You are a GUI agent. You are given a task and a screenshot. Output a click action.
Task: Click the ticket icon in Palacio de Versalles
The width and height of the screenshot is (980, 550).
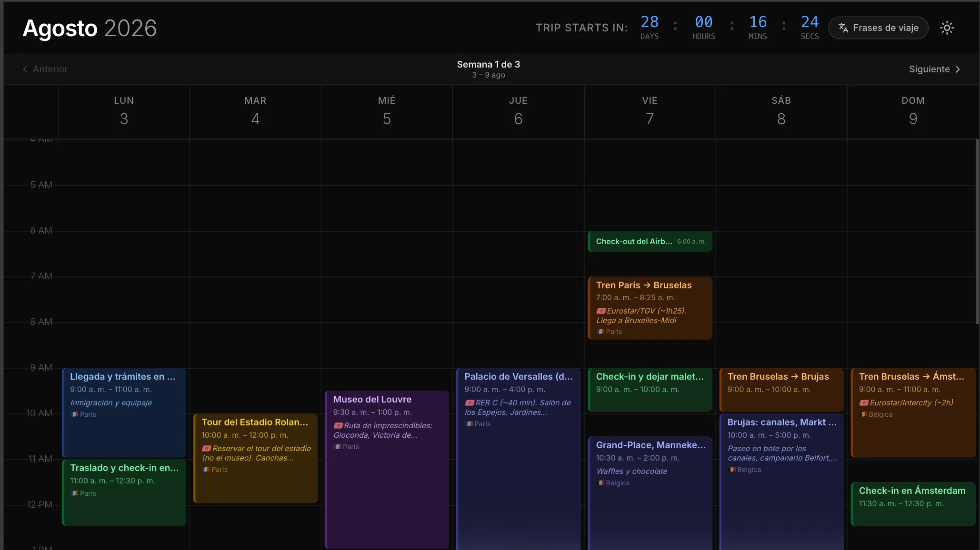coord(470,403)
